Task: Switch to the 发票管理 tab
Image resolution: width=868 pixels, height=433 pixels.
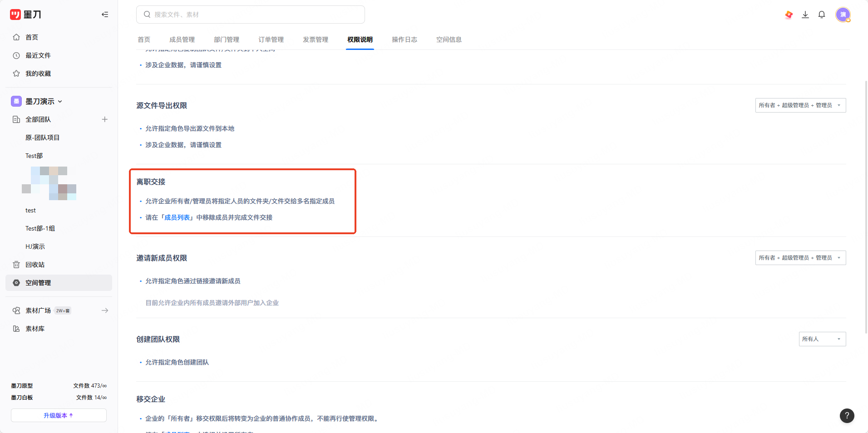Action: click(316, 39)
